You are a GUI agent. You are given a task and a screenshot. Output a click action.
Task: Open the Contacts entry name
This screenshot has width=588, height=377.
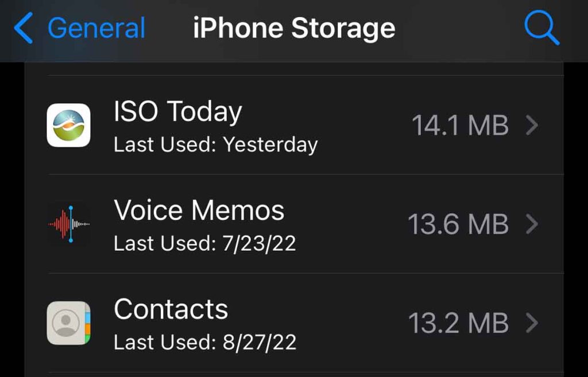[171, 310]
